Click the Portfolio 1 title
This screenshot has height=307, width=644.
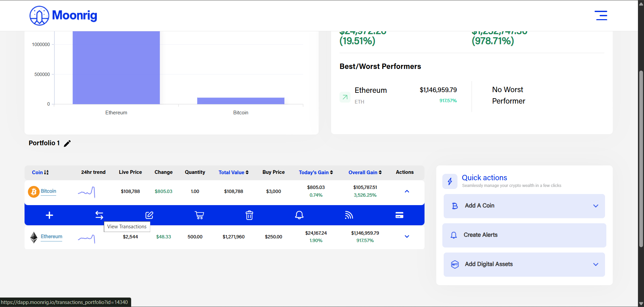tap(44, 143)
